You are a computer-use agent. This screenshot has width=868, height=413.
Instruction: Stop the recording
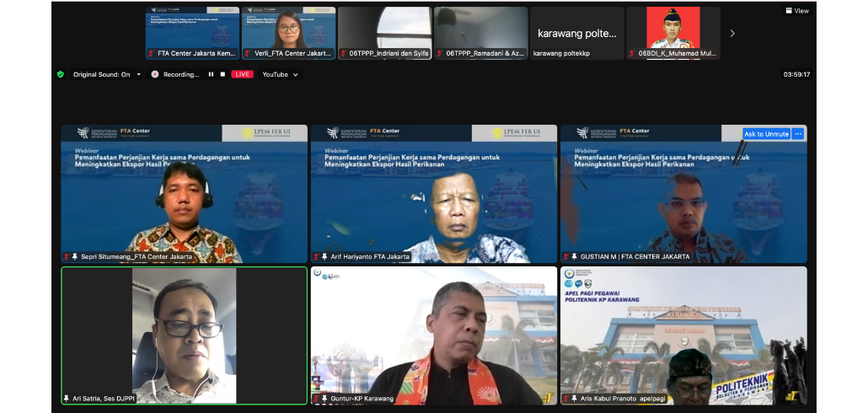[222, 74]
